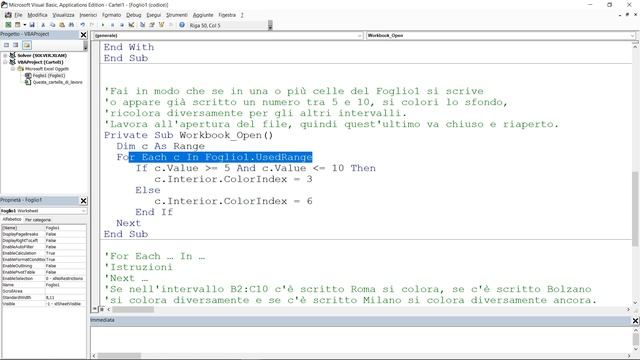Click the View Code icon in Project panel
Screen dimensions: 640x360
point(6,45)
